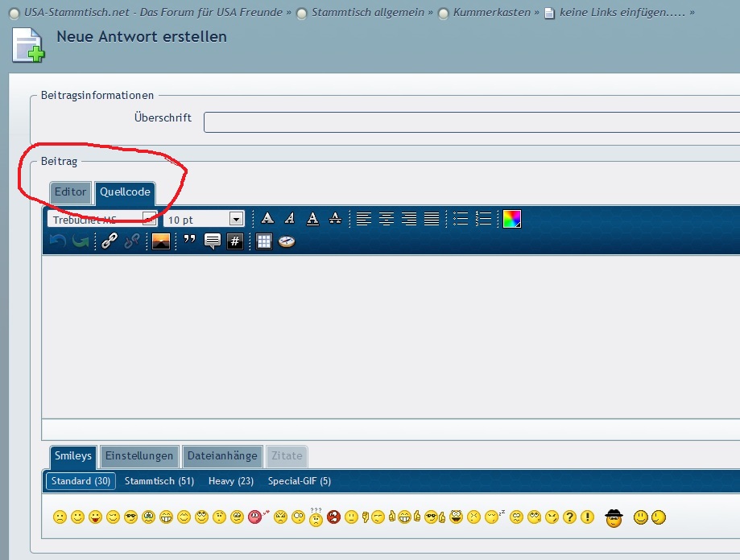Open the Einstellungen tab
The width and height of the screenshot is (740, 560).
point(139,456)
